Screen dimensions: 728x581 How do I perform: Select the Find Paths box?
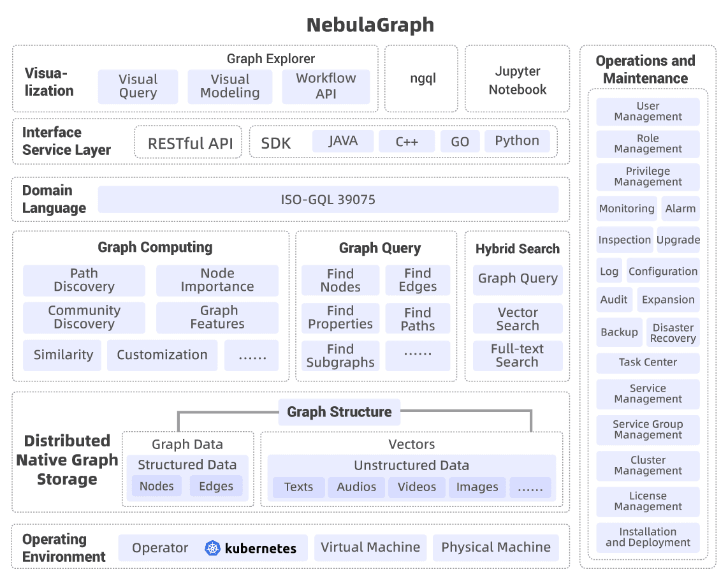coord(418,318)
